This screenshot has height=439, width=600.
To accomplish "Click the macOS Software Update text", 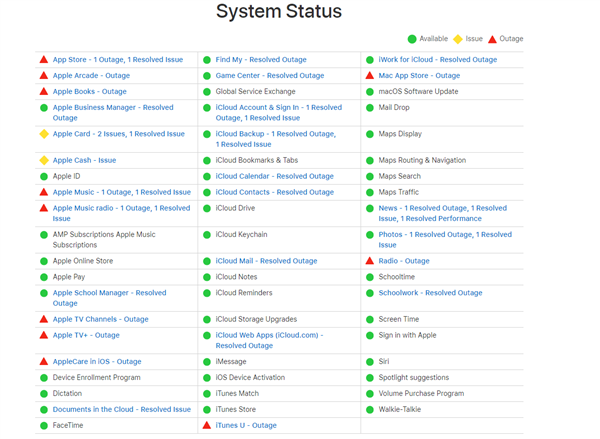I will tap(418, 91).
